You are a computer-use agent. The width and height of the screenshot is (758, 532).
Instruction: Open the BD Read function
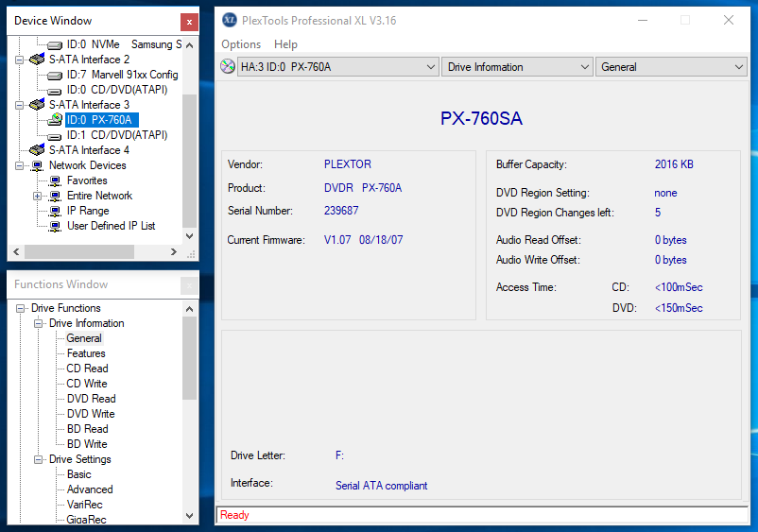click(x=88, y=429)
